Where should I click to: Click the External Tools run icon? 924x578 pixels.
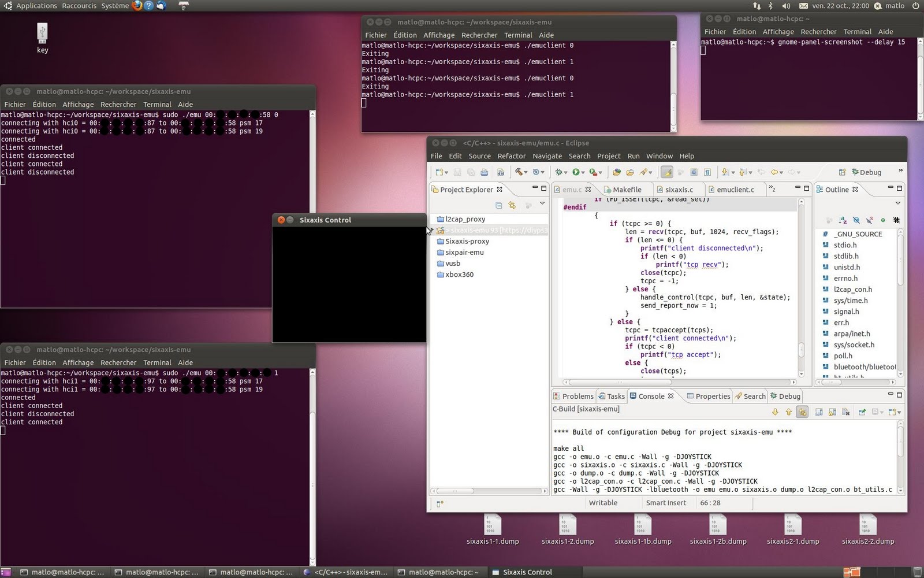(593, 172)
